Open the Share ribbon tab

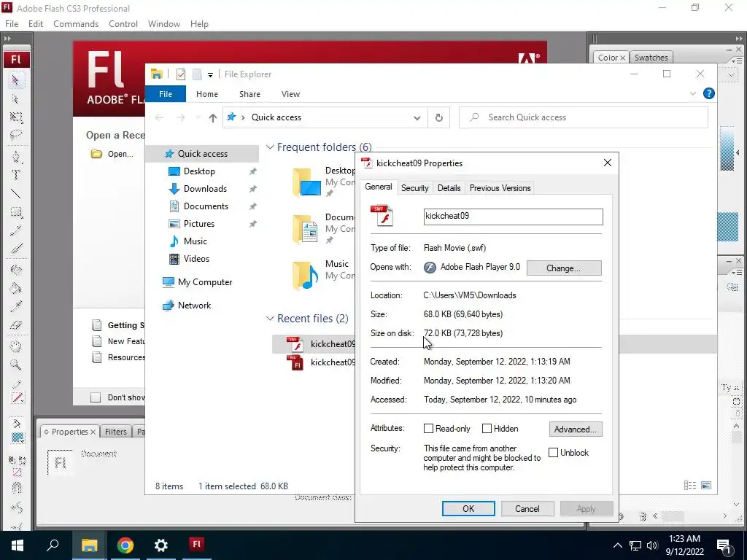coord(249,94)
